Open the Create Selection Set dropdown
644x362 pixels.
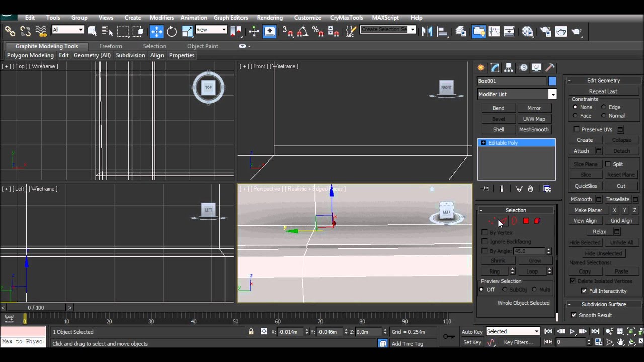point(412,30)
